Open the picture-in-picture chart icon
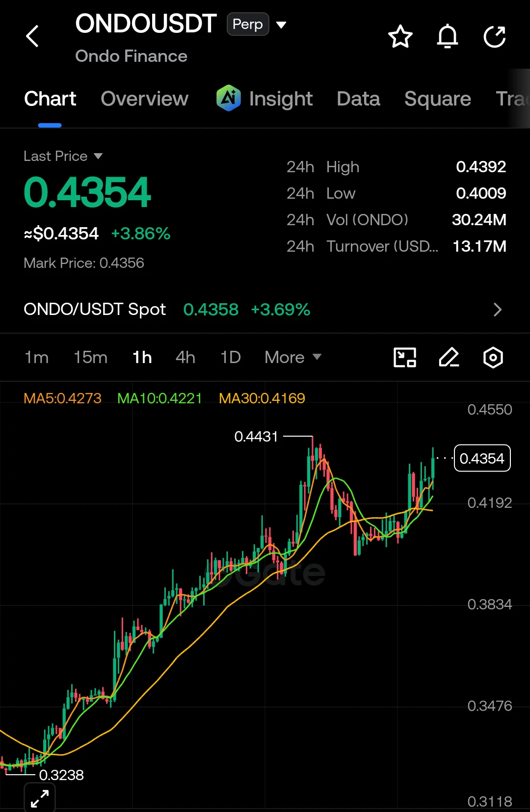 [405, 357]
